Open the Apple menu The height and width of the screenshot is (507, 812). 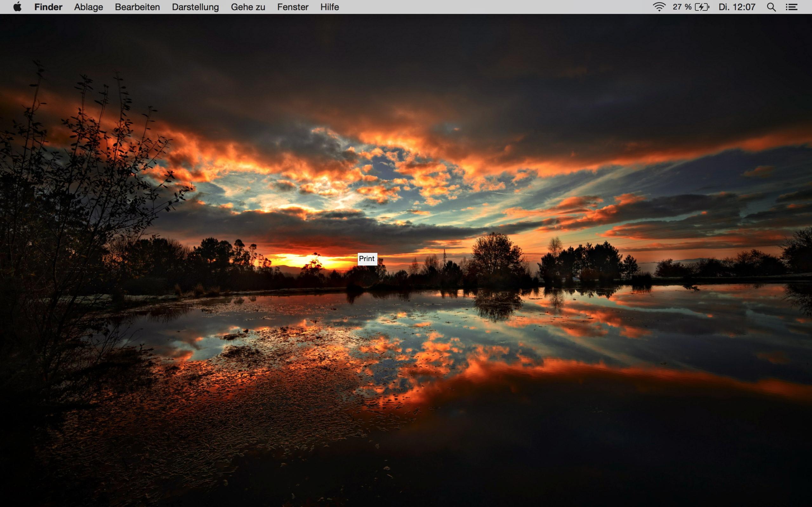coord(17,7)
